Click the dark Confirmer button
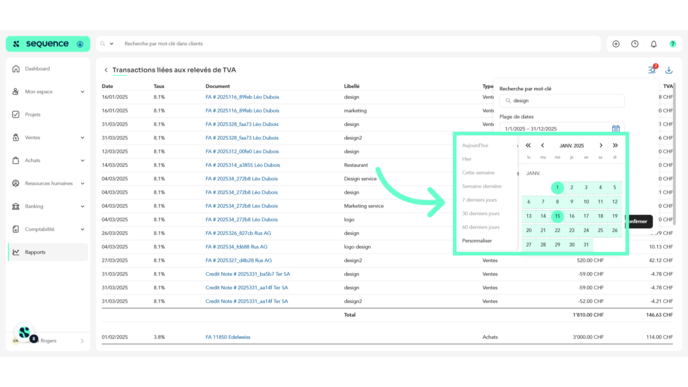Image resolution: width=688 pixels, height=387 pixels. tap(639, 221)
